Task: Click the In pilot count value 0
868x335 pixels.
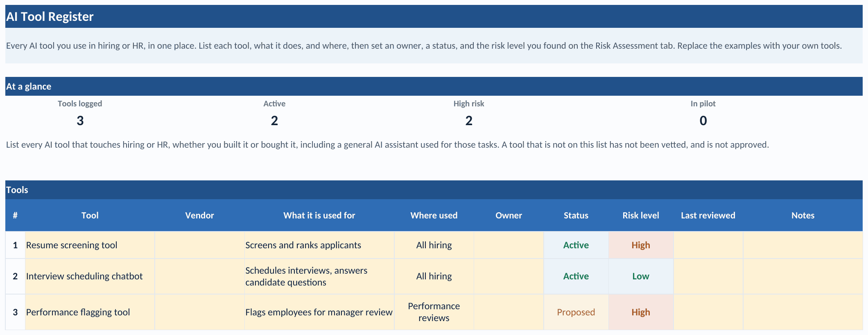Action: [x=703, y=121]
